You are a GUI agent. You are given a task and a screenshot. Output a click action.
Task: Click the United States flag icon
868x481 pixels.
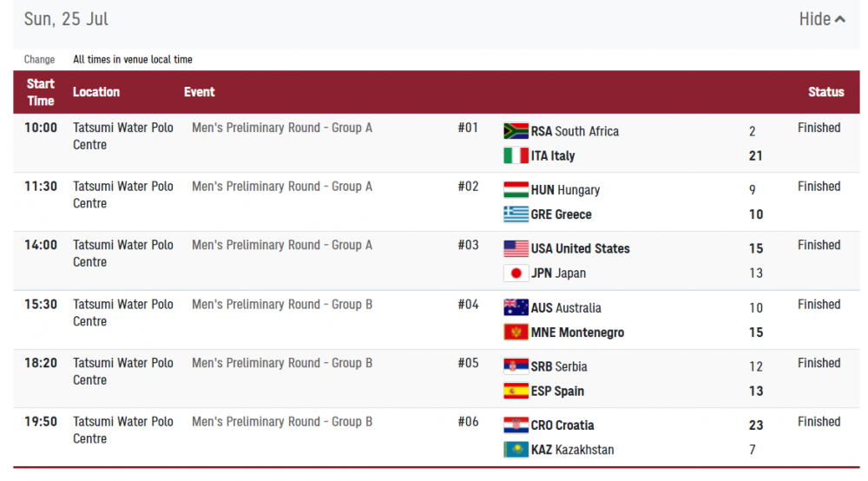(516, 248)
